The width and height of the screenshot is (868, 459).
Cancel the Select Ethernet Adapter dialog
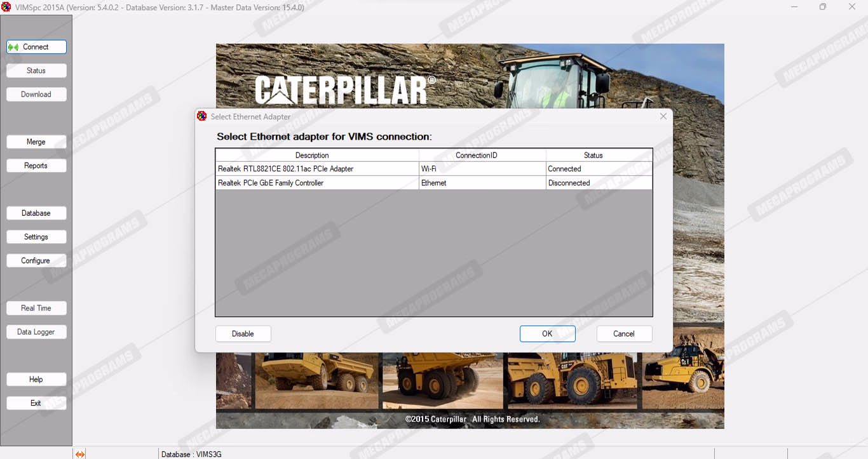pos(624,334)
